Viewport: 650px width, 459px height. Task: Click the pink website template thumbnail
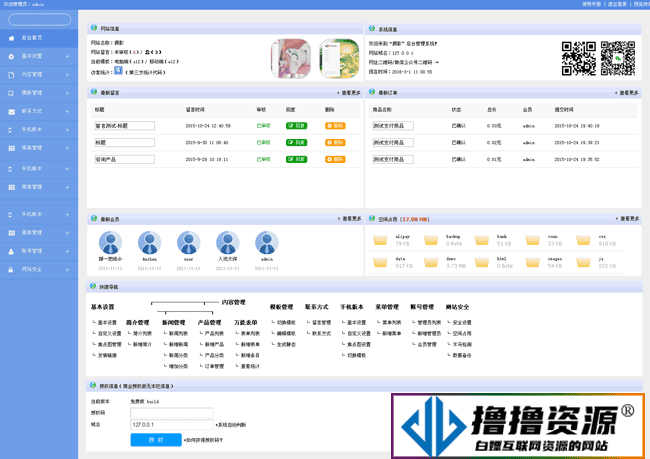coord(291,58)
